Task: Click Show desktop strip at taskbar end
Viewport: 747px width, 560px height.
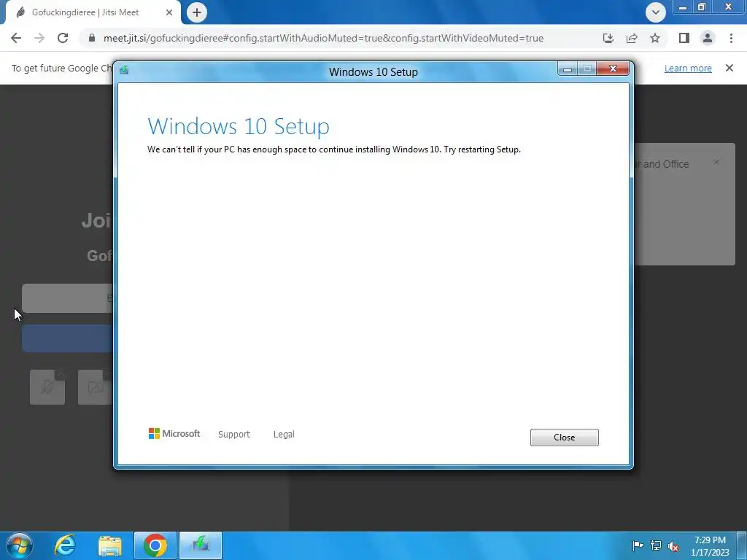Action: [742, 545]
